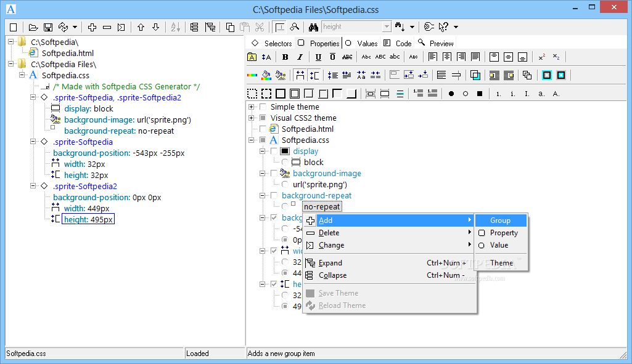Switch to the Values tab

click(361, 43)
